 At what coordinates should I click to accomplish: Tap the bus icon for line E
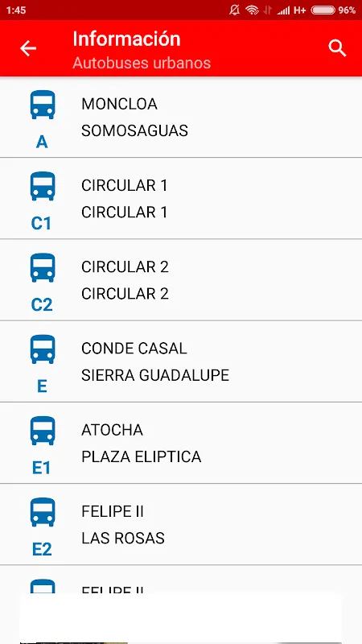point(43,349)
